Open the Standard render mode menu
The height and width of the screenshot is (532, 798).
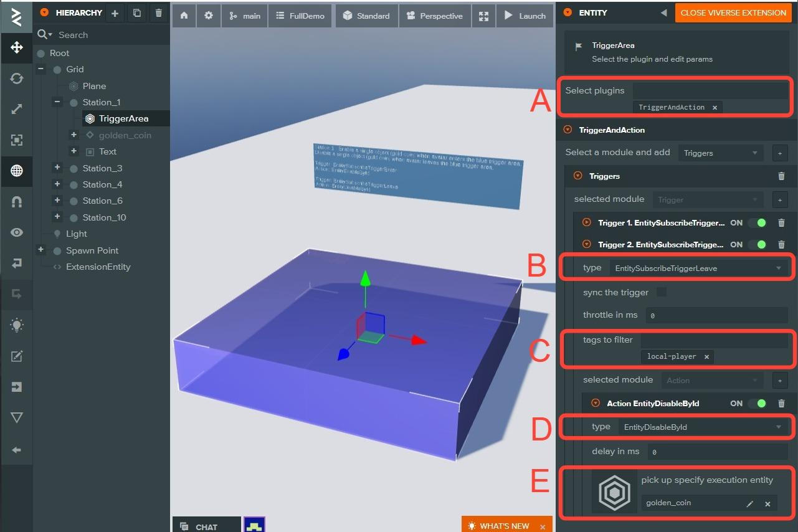click(366, 16)
